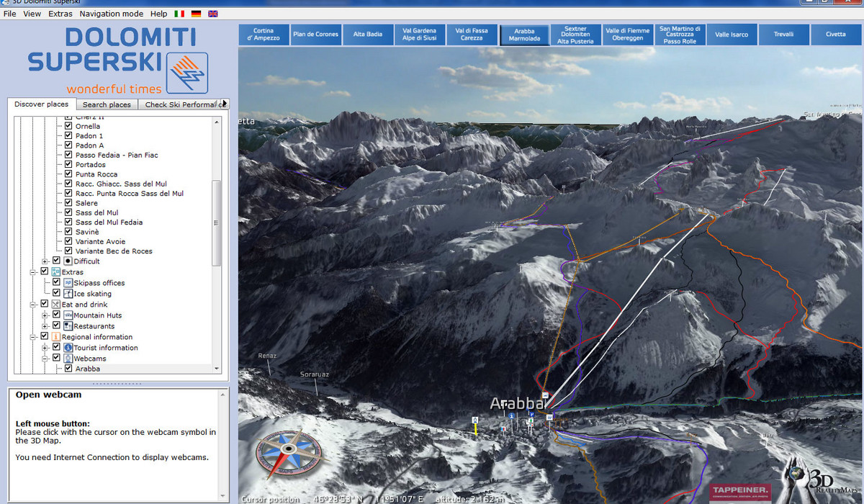This screenshot has height=504, width=864.
Task: Click the Mountain Huts tree icon
Action: (68, 315)
